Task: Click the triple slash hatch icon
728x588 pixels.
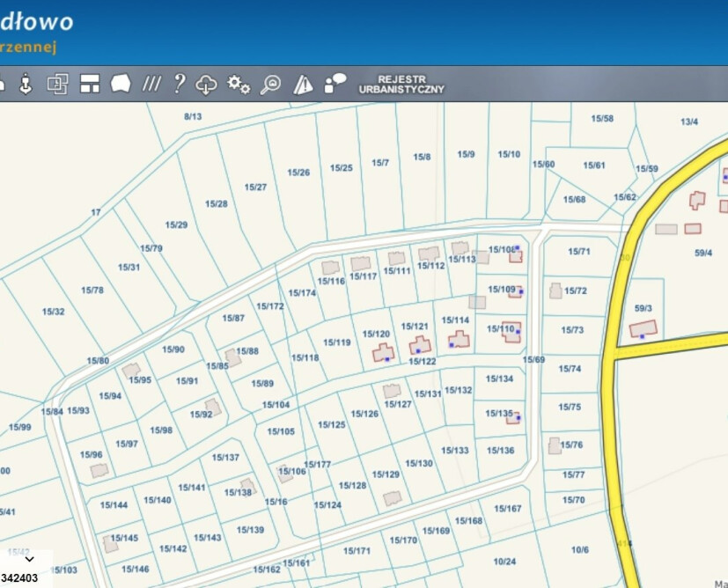Action: click(x=151, y=84)
